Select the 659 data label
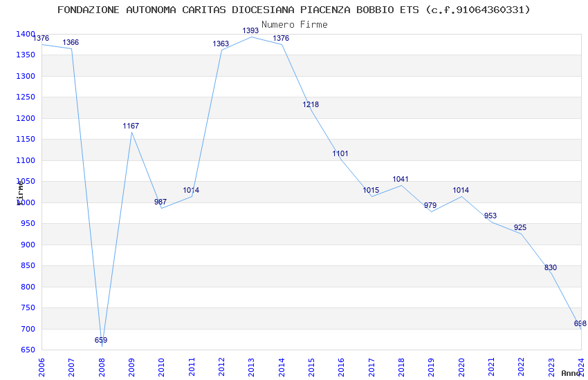588x380 pixels. pos(101,340)
